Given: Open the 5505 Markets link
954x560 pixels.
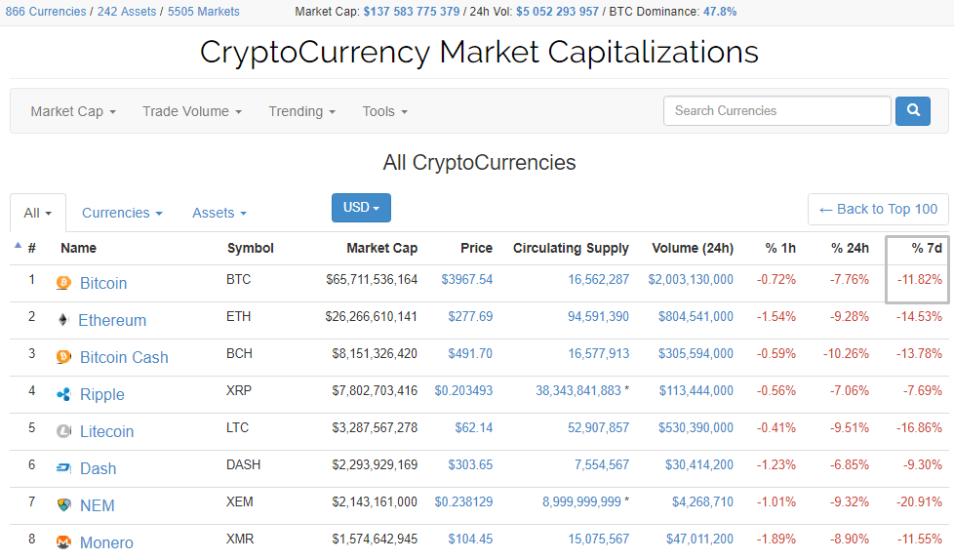Looking at the screenshot, I should [203, 12].
